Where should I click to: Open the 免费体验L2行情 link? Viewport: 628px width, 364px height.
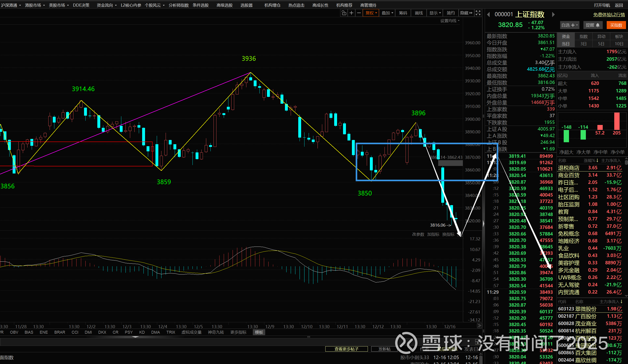click(x=609, y=15)
